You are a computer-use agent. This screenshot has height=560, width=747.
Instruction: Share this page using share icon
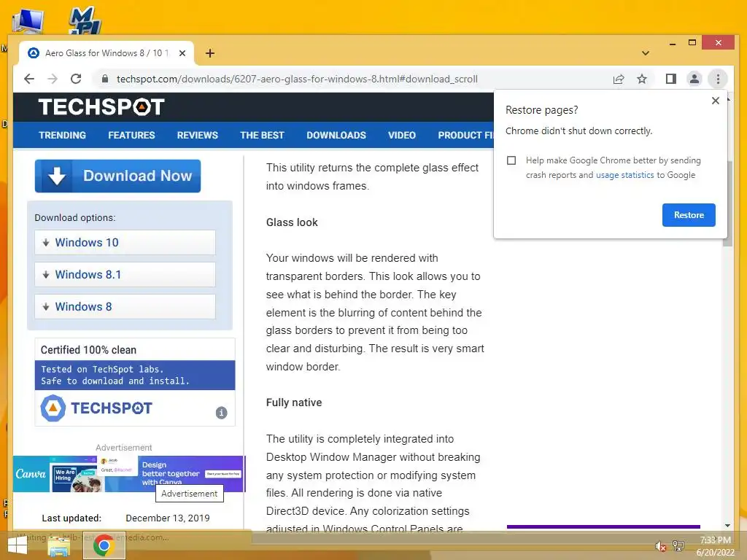[619, 79]
